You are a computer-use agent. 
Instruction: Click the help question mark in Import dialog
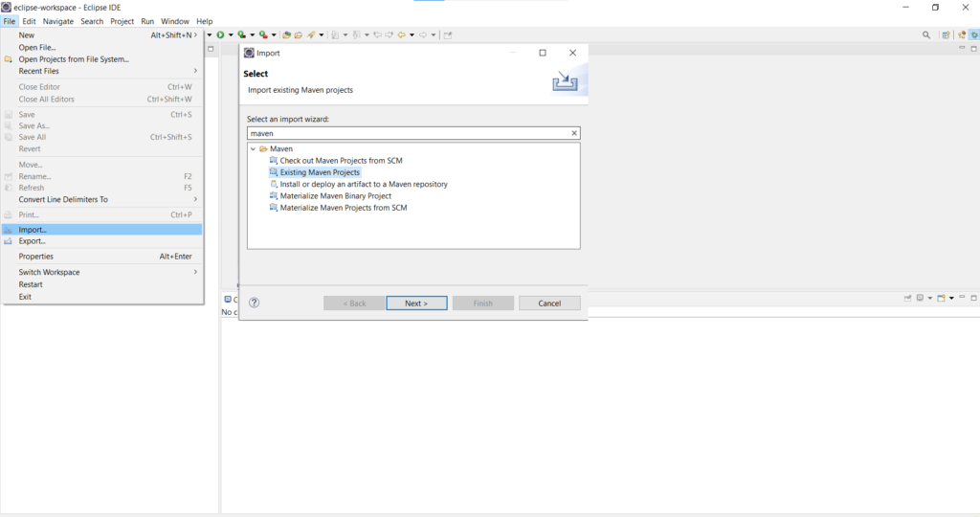[x=254, y=303]
